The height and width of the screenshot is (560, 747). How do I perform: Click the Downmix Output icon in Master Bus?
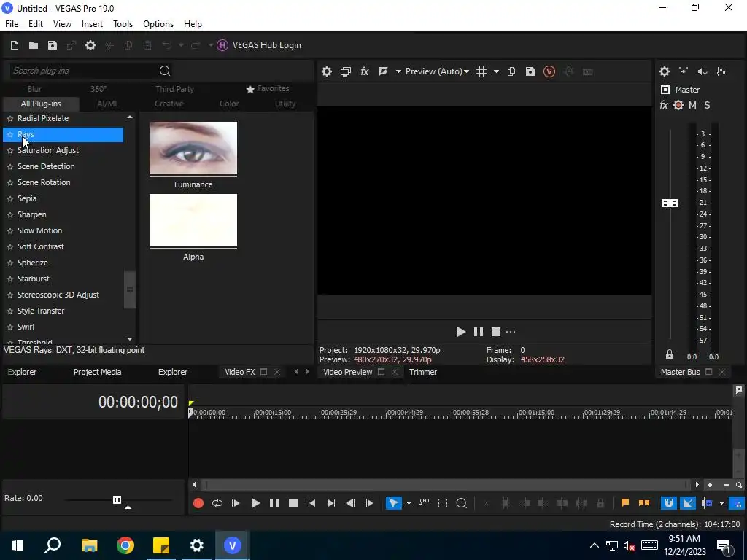[x=684, y=71]
